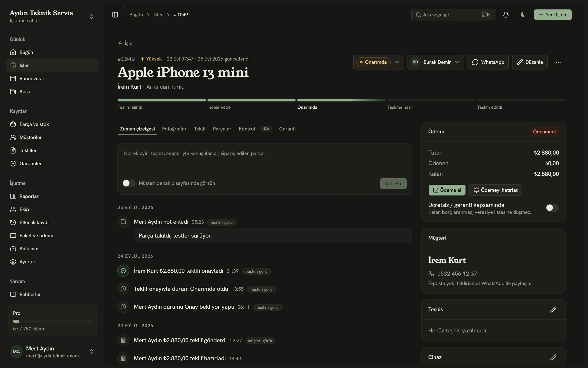Go back via İşler link
Screen dimensions: 588x368
(126, 43)
